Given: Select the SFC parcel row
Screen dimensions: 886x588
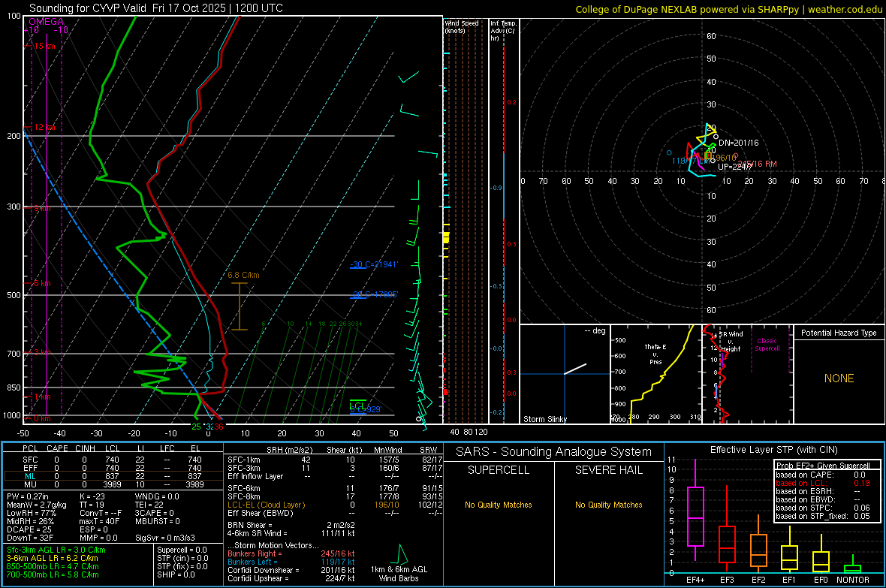Looking at the screenshot, I should 113,460.
